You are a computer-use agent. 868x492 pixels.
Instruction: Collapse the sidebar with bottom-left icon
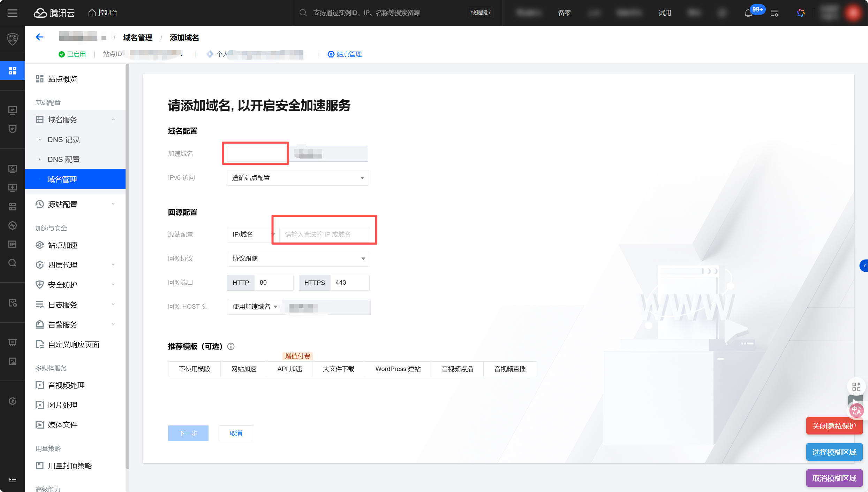pos(13,479)
